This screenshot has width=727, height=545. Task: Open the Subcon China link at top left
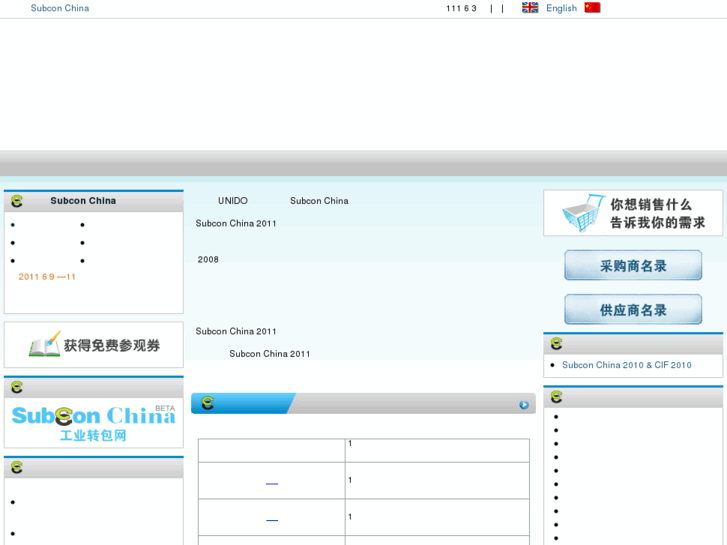click(60, 8)
